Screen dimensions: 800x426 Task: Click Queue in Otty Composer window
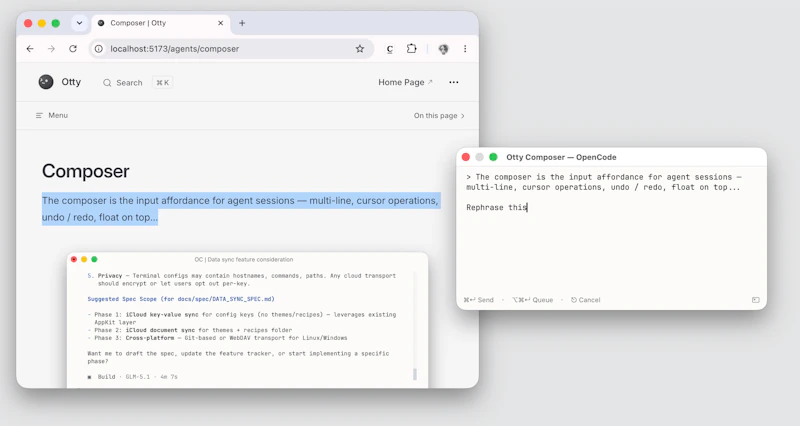tap(533, 300)
